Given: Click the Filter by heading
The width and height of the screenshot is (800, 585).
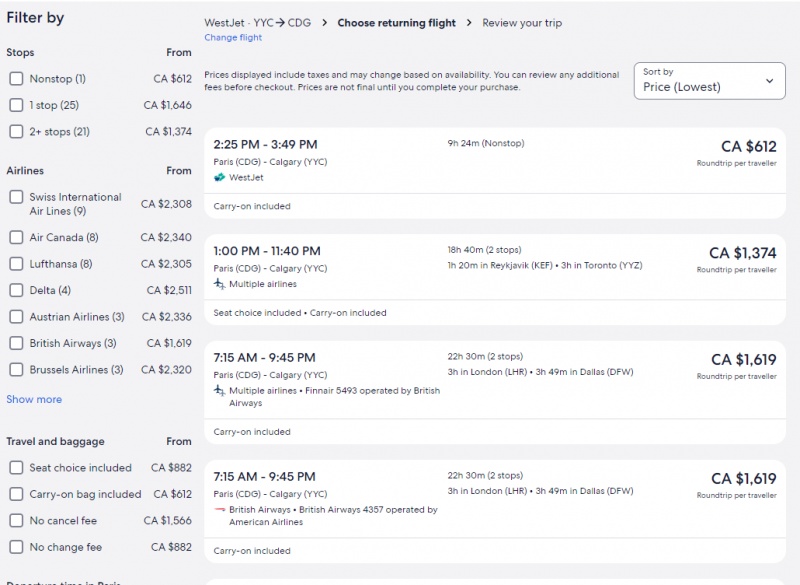Looking at the screenshot, I should click(35, 18).
